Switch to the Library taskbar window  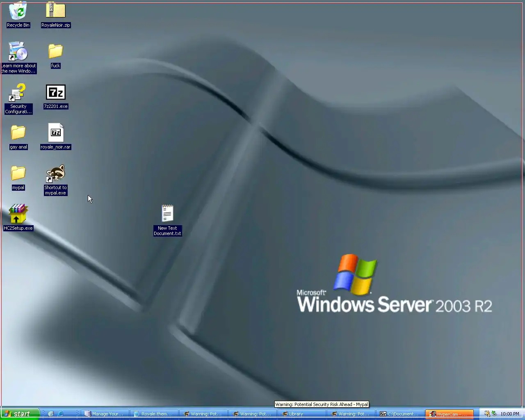[x=302, y=414]
